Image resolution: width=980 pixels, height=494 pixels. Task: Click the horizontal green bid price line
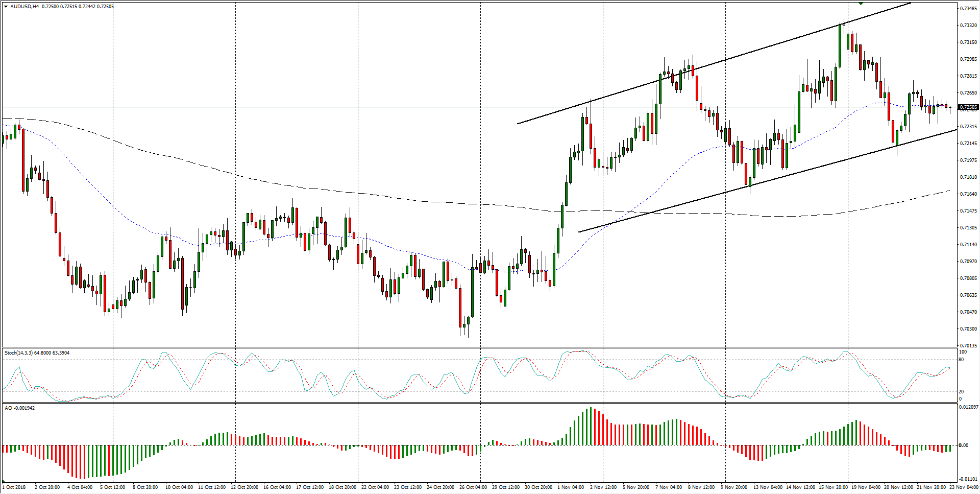pos(306,107)
